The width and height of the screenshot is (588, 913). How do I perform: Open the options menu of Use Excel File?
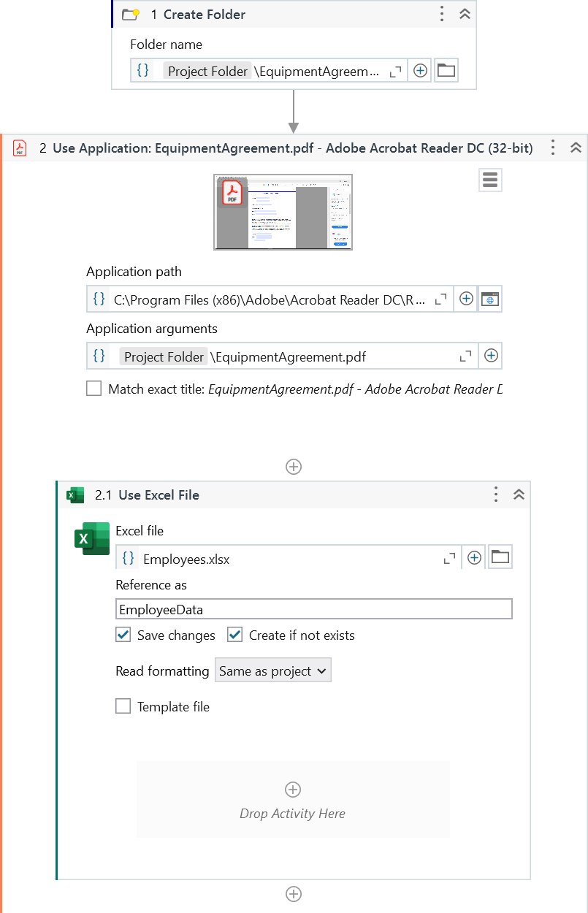coord(496,494)
